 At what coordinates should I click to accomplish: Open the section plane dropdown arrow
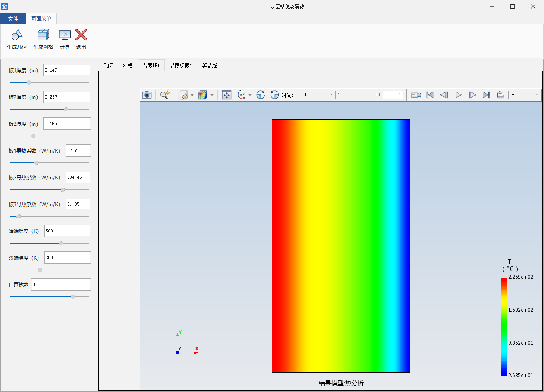click(x=192, y=95)
